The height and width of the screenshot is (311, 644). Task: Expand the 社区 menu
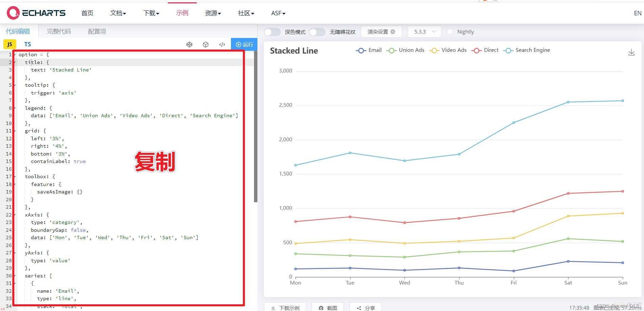tap(246, 13)
